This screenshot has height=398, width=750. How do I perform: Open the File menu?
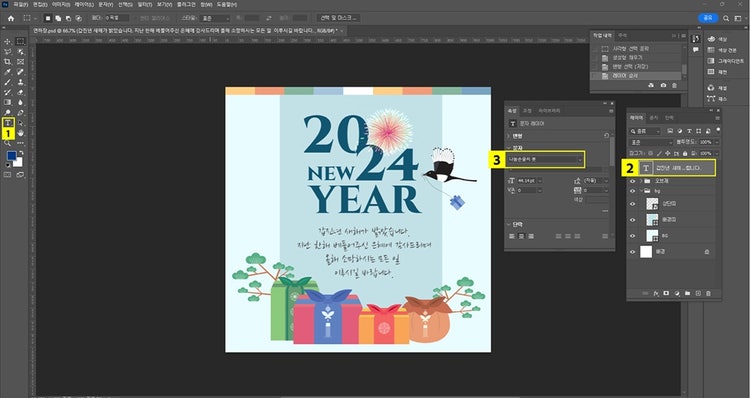(21, 4)
